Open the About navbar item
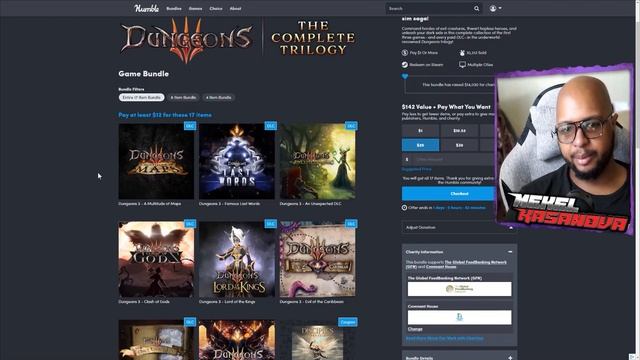This screenshot has height=360, width=640. click(x=236, y=9)
